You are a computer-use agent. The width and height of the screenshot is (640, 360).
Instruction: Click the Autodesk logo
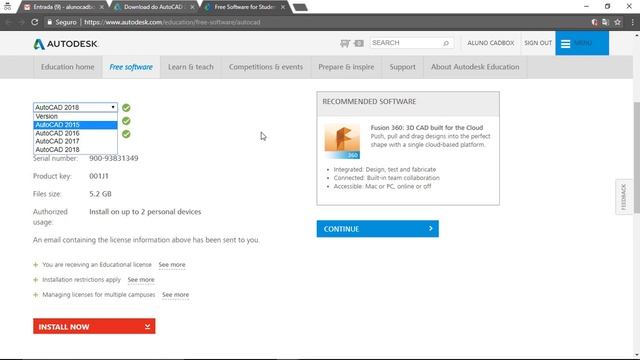click(x=65, y=44)
